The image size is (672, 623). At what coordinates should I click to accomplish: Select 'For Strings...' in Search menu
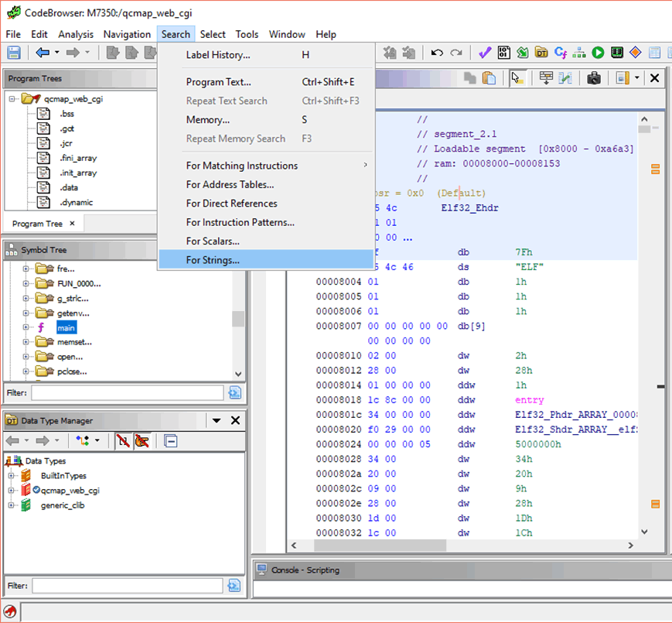(x=213, y=260)
